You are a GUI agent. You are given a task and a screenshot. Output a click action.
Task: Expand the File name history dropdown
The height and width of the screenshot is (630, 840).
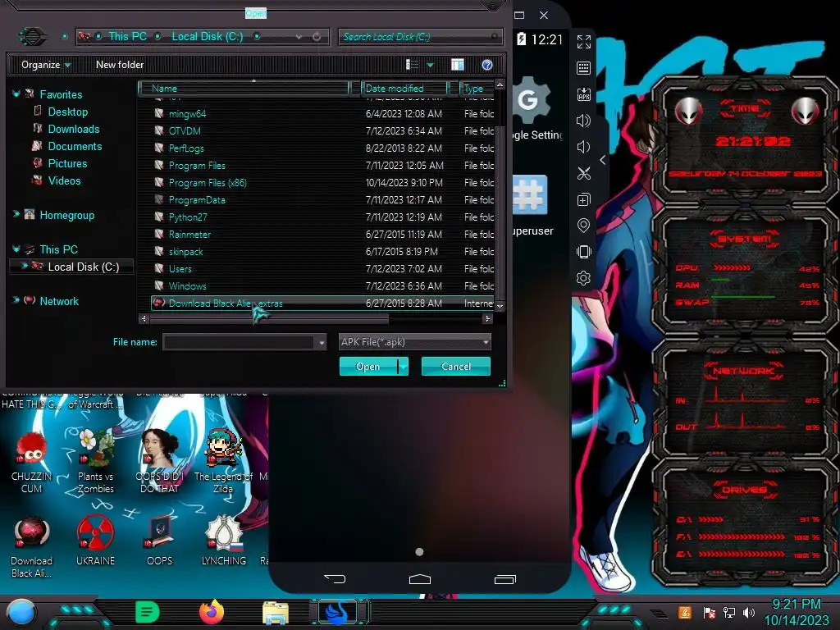click(x=322, y=342)
